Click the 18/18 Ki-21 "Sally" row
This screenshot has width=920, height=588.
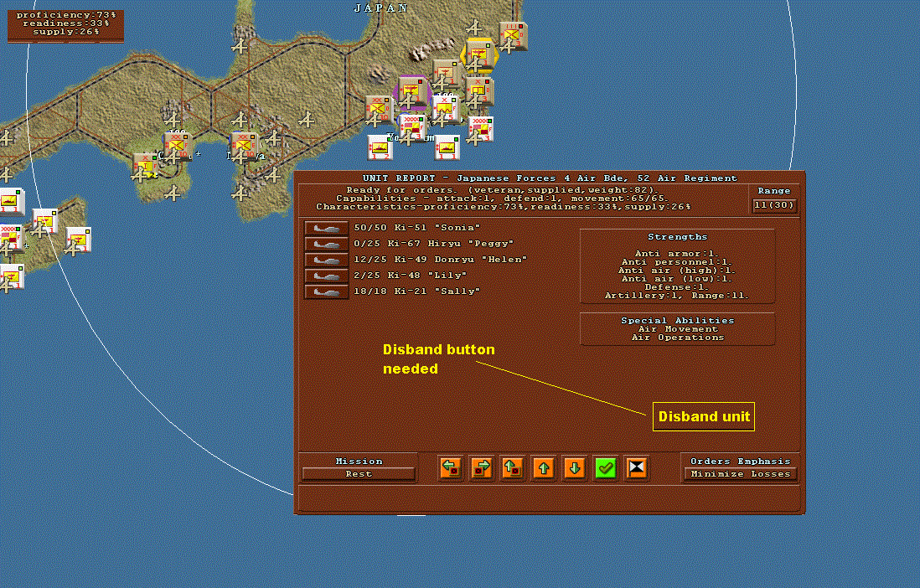[416, 291]
